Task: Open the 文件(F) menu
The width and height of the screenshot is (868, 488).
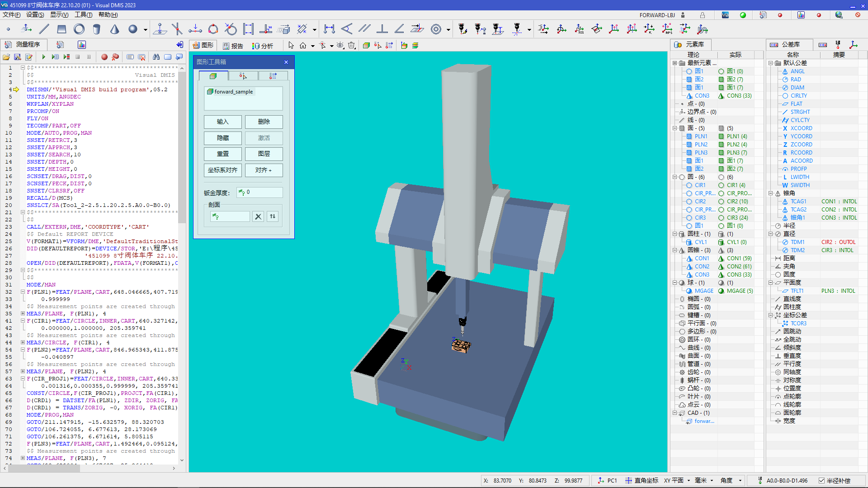Action: tap(12, 15)
